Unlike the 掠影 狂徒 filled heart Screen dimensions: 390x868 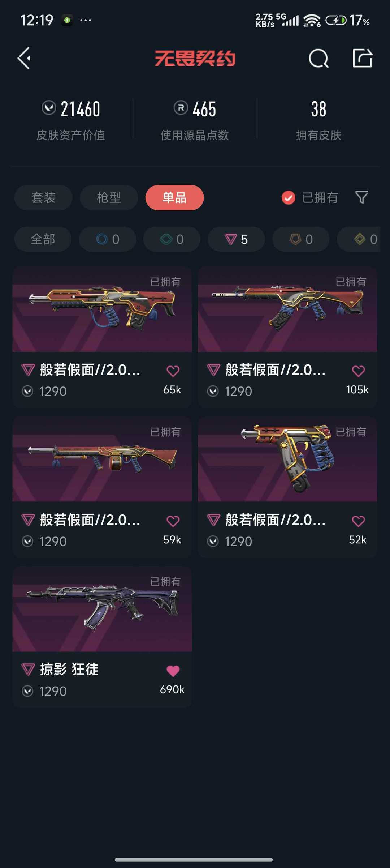point(173,671)
